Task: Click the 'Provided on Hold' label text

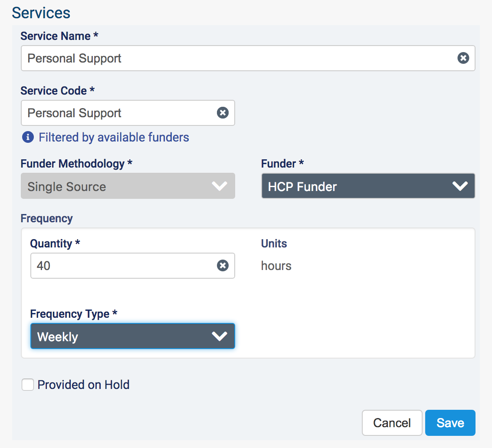Action: click(83, 385)
